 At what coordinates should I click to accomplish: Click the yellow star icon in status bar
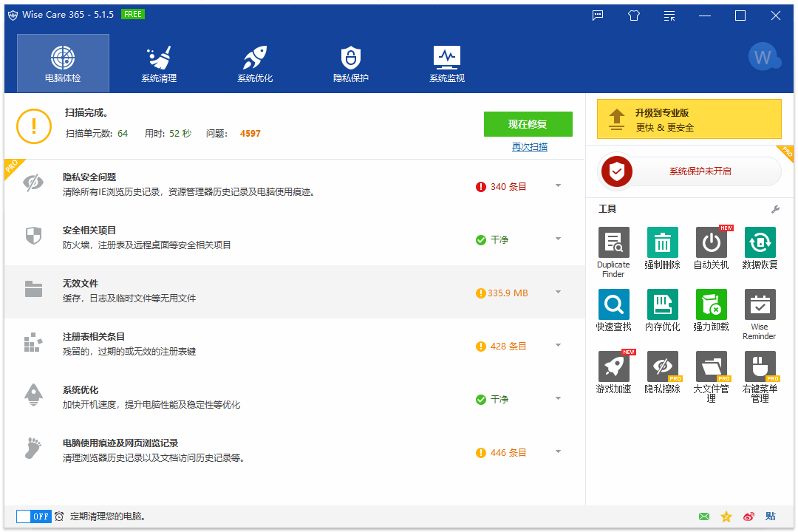coord(726,516)
